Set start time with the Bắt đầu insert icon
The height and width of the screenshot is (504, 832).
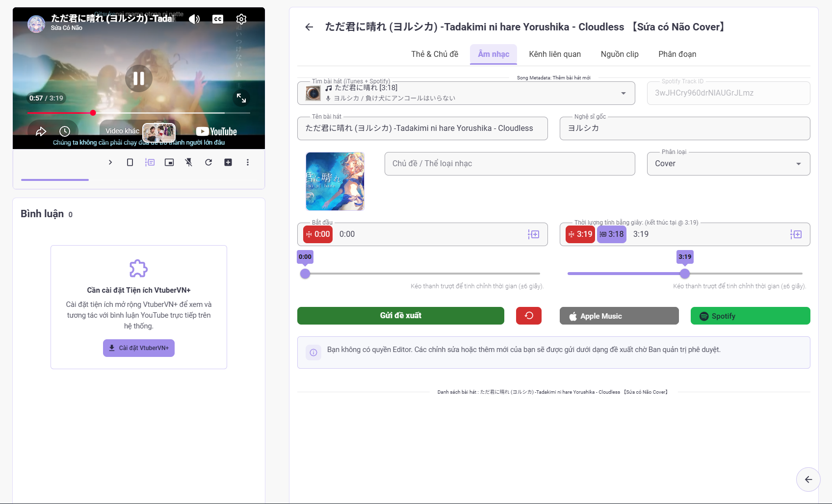coord(534,234)
